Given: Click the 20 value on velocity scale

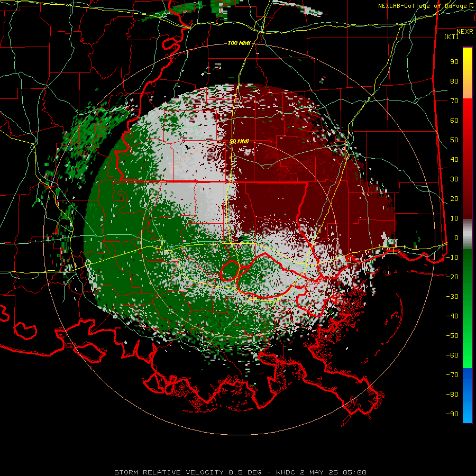Looking at the screenshot, I should click(x=454, y=199).
